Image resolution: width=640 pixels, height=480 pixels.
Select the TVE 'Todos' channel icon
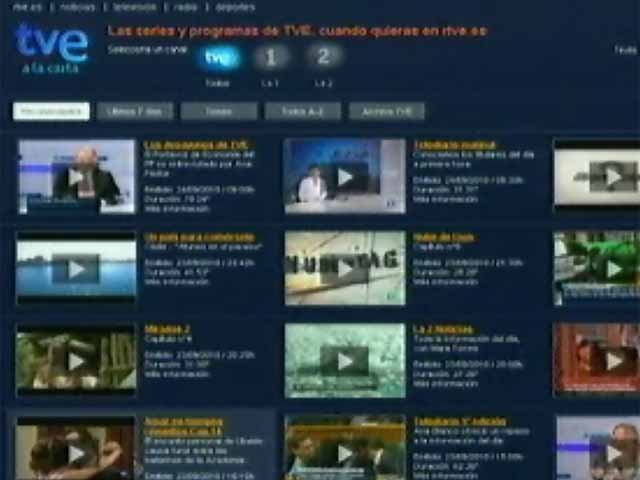pos(217,58)
